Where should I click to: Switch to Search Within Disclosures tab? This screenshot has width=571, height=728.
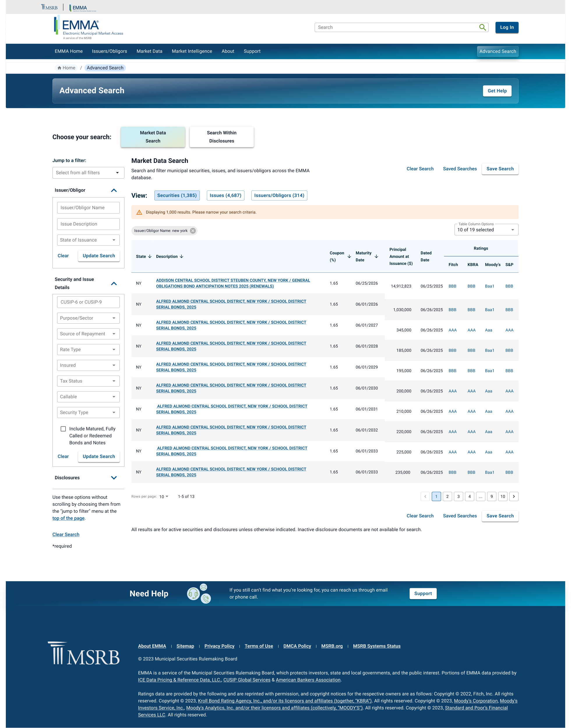222,137
